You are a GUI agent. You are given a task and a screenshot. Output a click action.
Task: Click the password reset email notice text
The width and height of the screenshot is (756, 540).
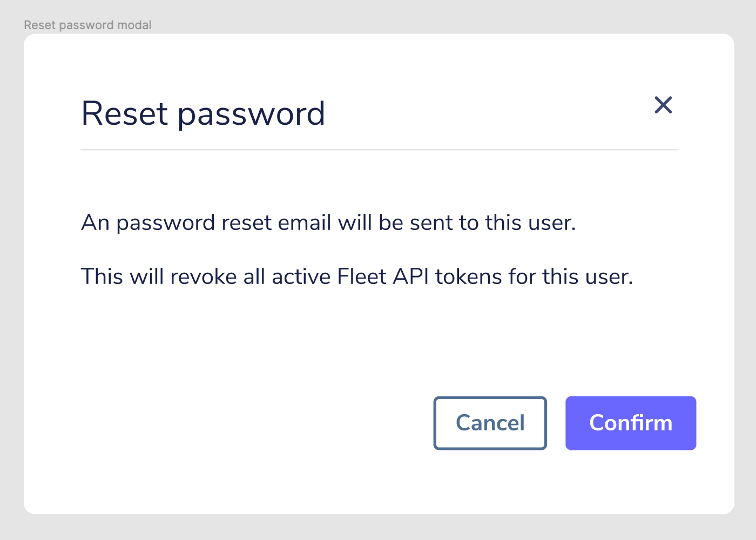[x=328, y=222]
